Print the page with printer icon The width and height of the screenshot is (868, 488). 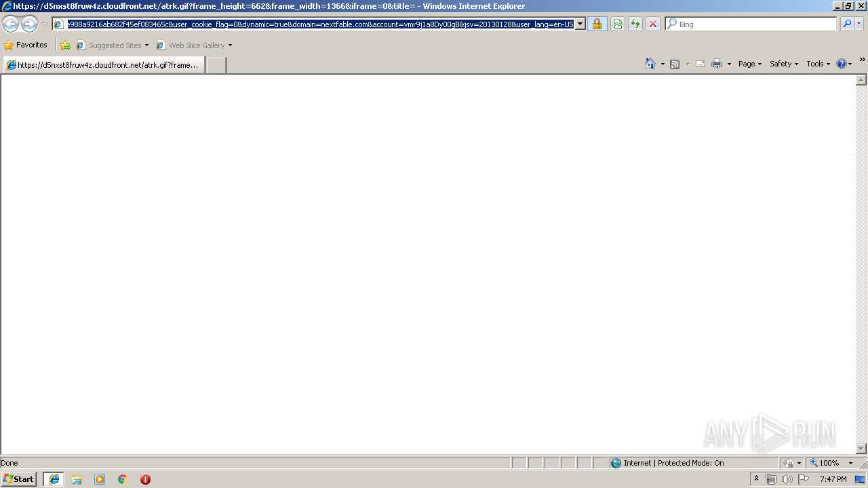pos(717,64)
